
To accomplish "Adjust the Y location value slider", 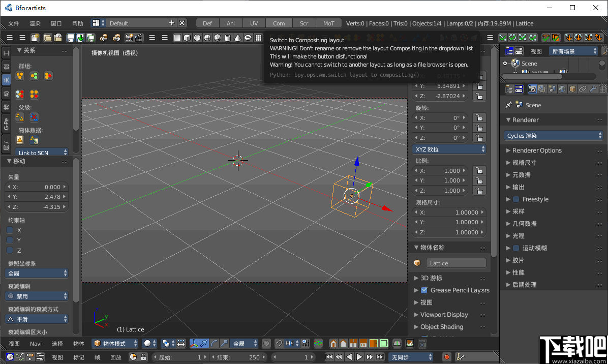I will click(440, 86).
